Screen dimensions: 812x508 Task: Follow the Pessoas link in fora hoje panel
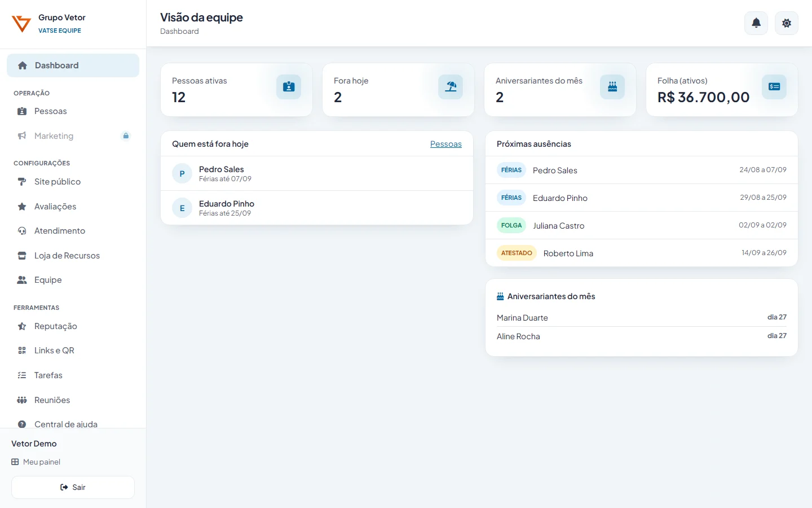[x=446, y=144]
